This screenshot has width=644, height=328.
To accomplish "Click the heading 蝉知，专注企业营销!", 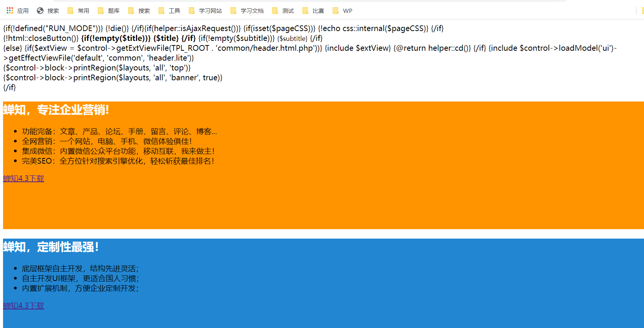I will click(56, 110).
